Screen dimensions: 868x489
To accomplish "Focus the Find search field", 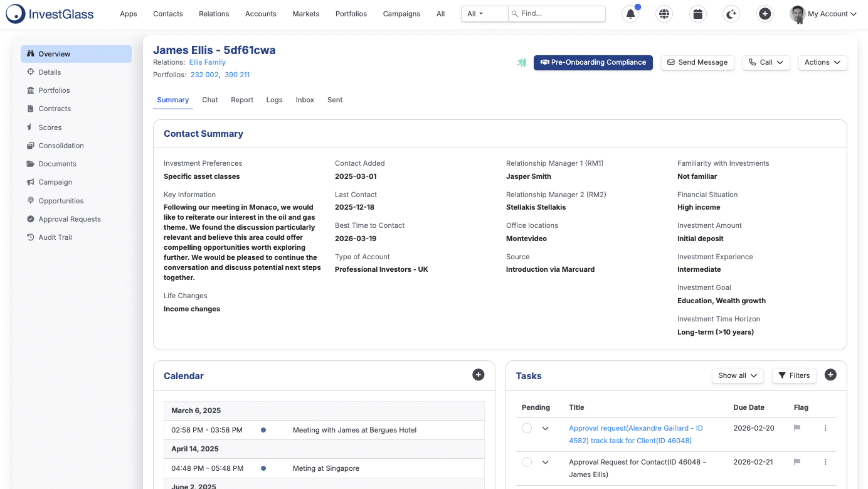I will click(557, 13).
